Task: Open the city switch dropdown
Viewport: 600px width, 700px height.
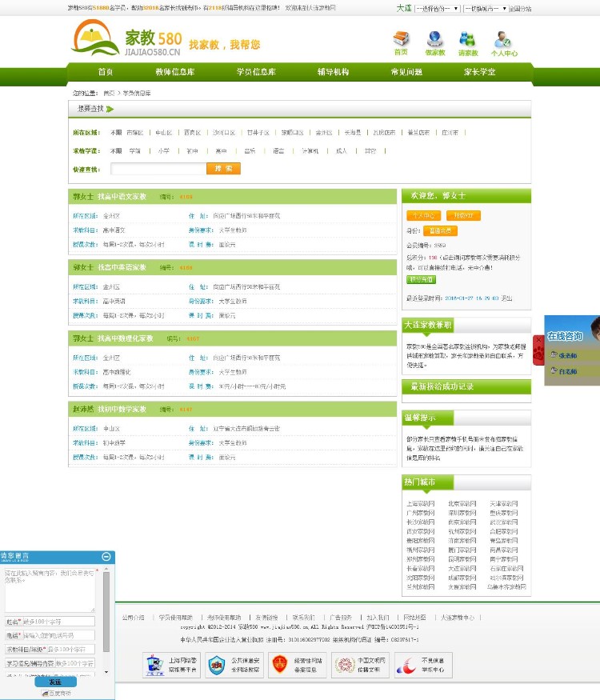Action: point(486,9)
